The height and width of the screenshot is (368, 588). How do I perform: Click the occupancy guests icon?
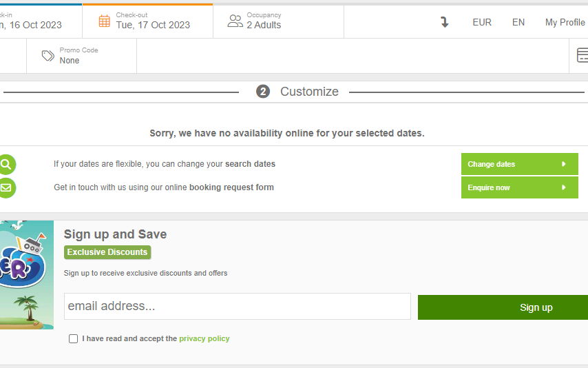coord(235,21)
